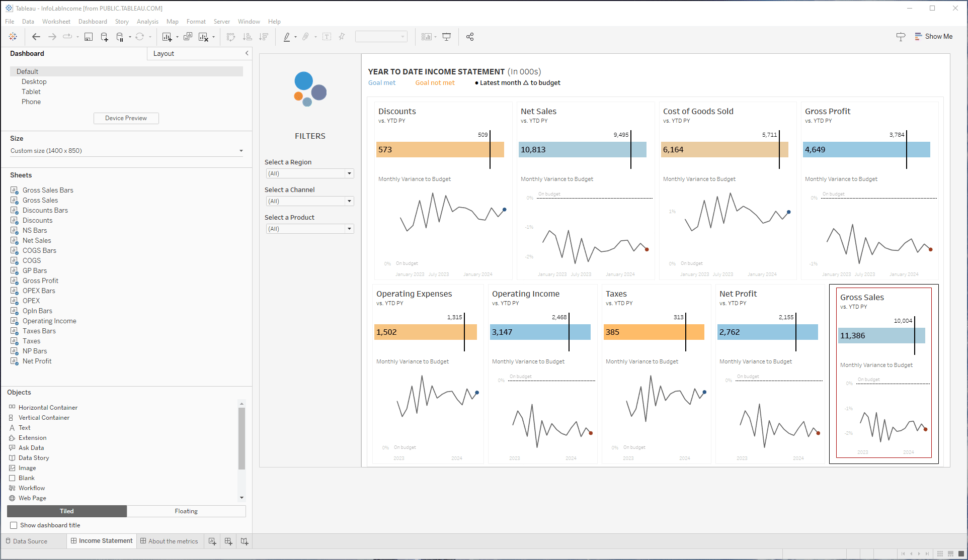The width and height of the screenshot is (968, 560).
Task: Click the new dashboard tab icon
Action: pos(228,541)
